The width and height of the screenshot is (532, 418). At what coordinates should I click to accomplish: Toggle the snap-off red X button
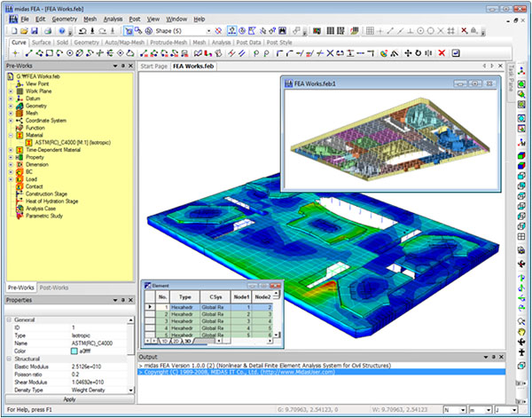coord(464,31)
